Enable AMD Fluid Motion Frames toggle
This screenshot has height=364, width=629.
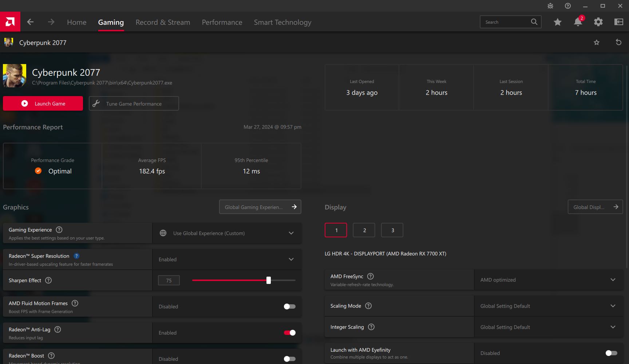pyautogui.click(x=290, y=306)
